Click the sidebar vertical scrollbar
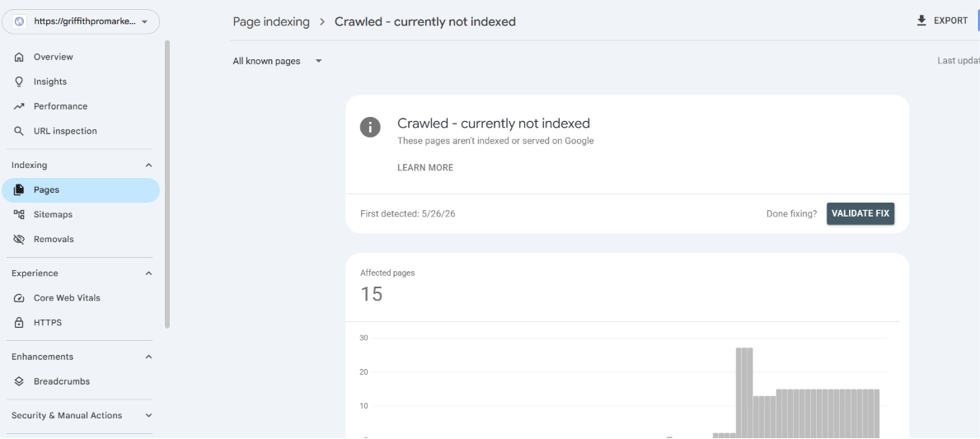The height and width of the screenshot is (439, 980). click(x=166, y=184)
